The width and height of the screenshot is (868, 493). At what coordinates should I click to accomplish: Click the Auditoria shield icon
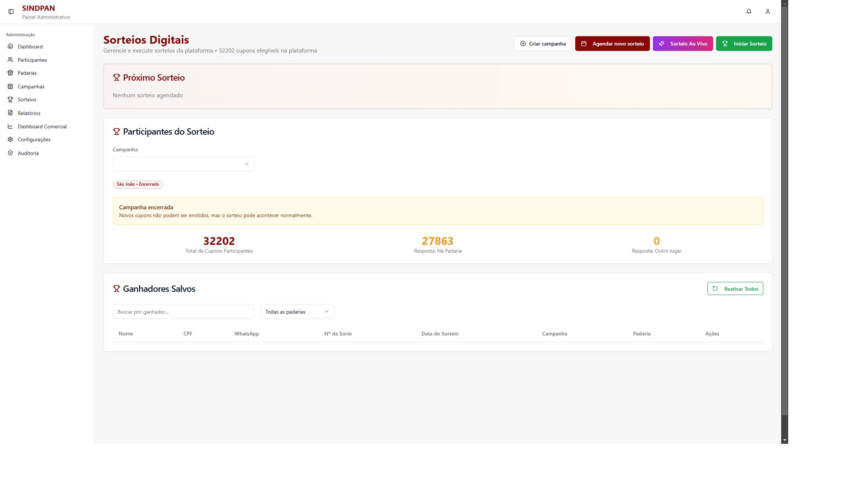10,153
